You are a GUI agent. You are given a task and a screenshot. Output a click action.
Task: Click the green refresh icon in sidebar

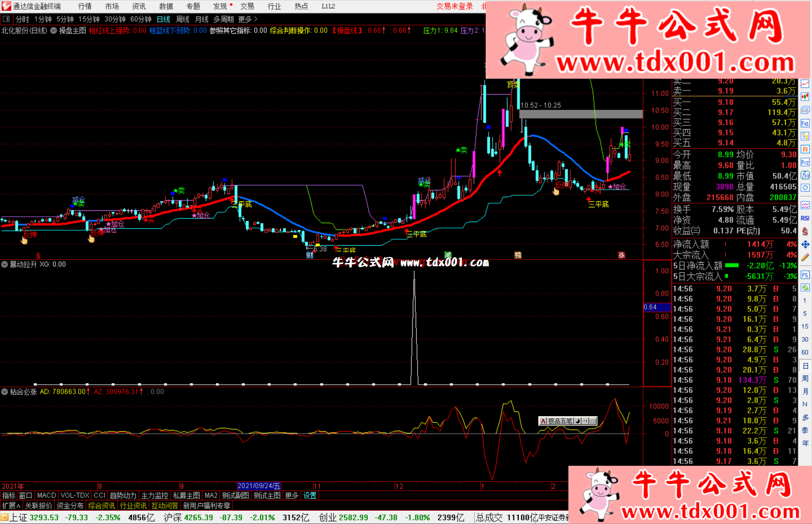(x=805, y=288)
